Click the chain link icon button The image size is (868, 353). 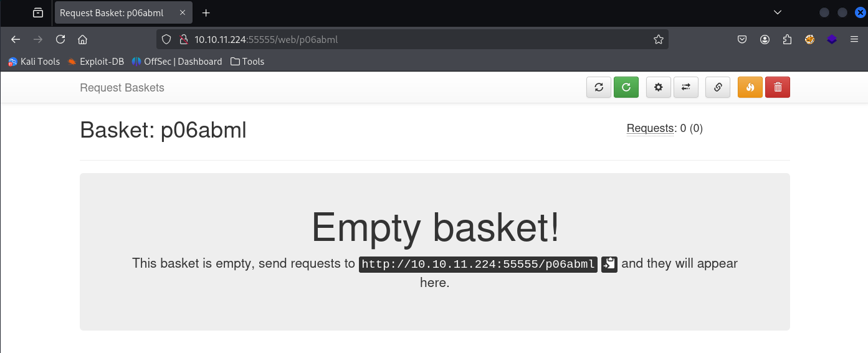click(x=718, y=88)
